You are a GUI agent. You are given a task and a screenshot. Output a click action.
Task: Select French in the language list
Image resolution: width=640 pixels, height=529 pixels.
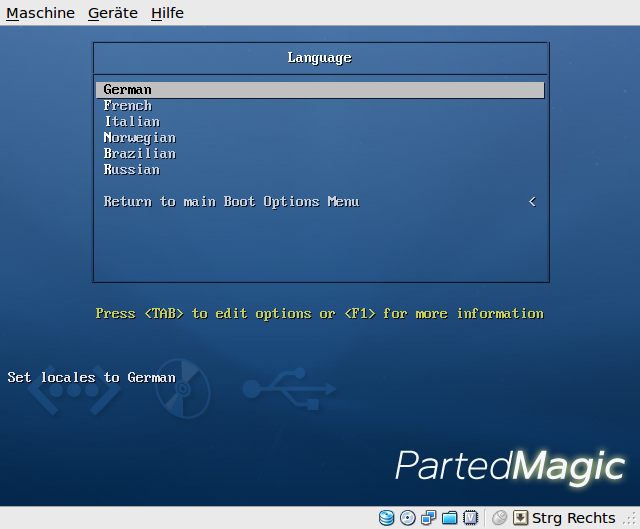[128, 106]
